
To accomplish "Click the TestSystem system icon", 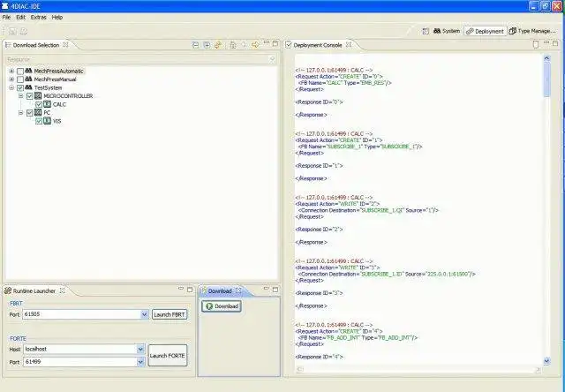I will 28,87.
